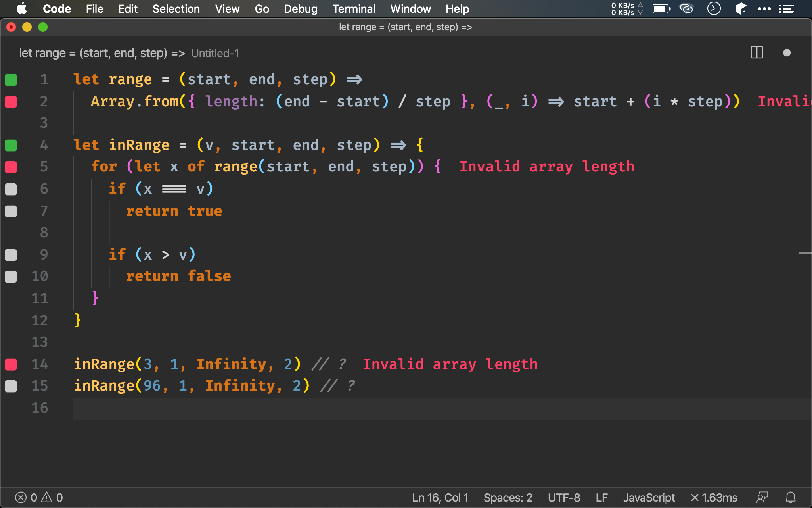Click the 1.63ms Quokka timing status

[x=714, y=497]
